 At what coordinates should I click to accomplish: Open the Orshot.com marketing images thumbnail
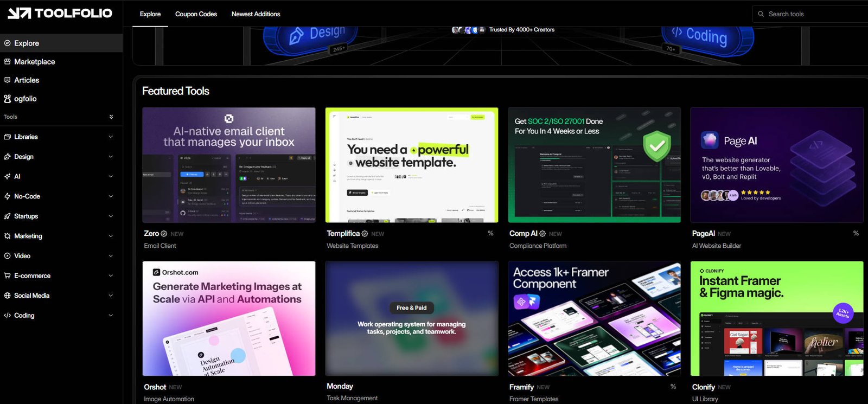[229, 319]
